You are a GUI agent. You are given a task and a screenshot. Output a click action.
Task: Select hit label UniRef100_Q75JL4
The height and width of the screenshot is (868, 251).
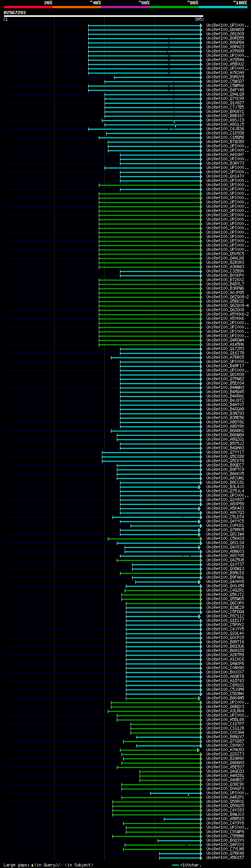pyautogui.click(x=225, y=491)
